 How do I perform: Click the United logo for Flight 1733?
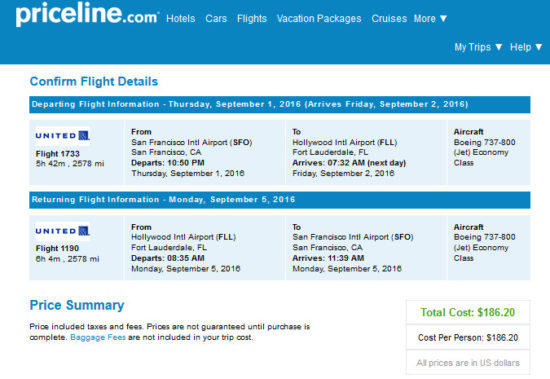[x=63, y=136]
